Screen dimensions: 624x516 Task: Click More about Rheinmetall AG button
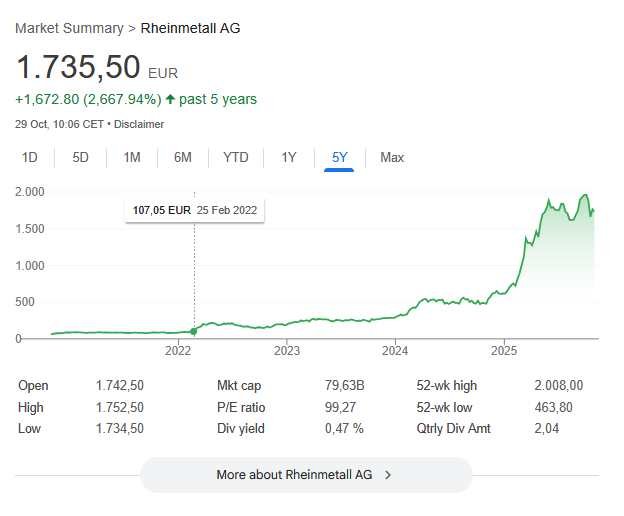(306, 475)
